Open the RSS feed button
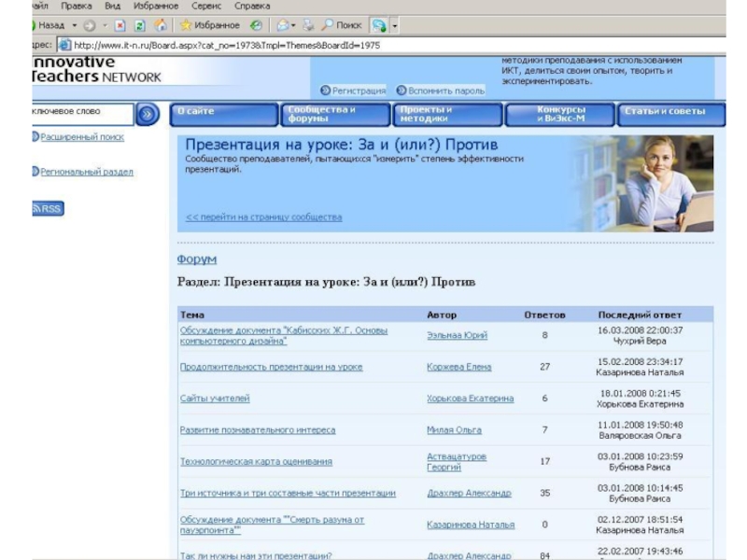747x560 pixels. pos(48,209)
